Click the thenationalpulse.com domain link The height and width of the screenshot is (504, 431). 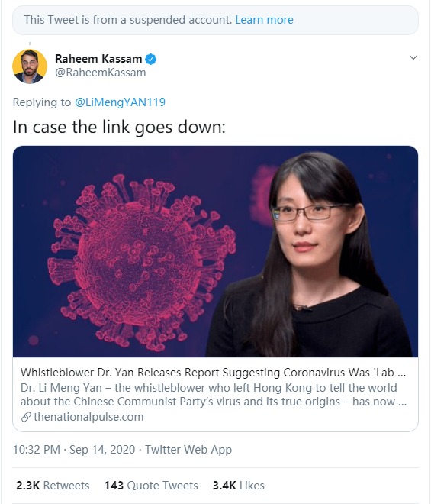pyautogui.click(x=88, y=417)
